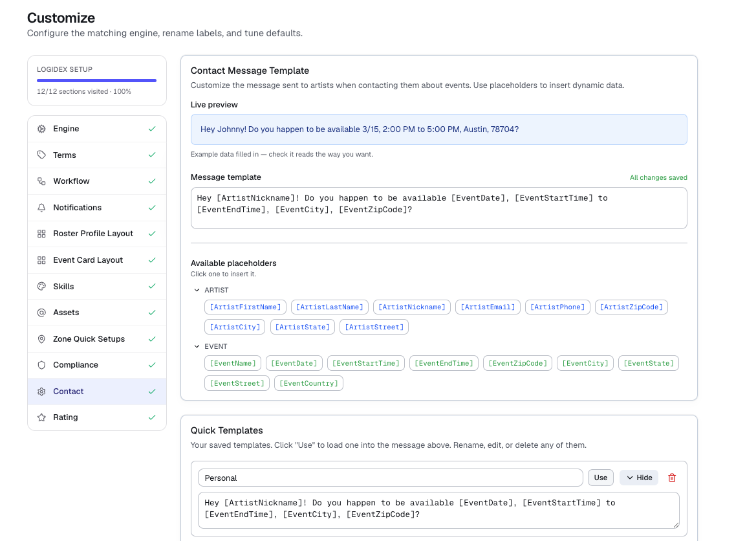Click the Workflow icon in sidebar
The height and width of the screenshot is (541, 756).
(41, 181)
